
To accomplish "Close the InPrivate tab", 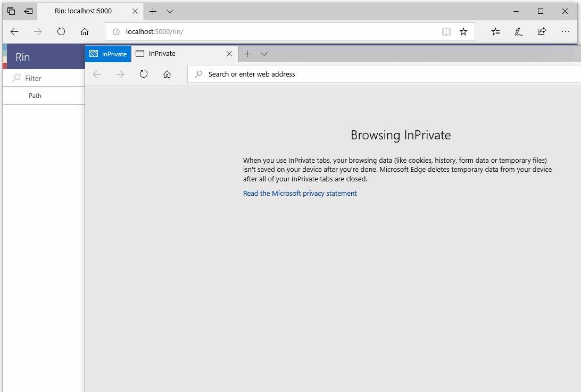I will click(x=229, y=54).
